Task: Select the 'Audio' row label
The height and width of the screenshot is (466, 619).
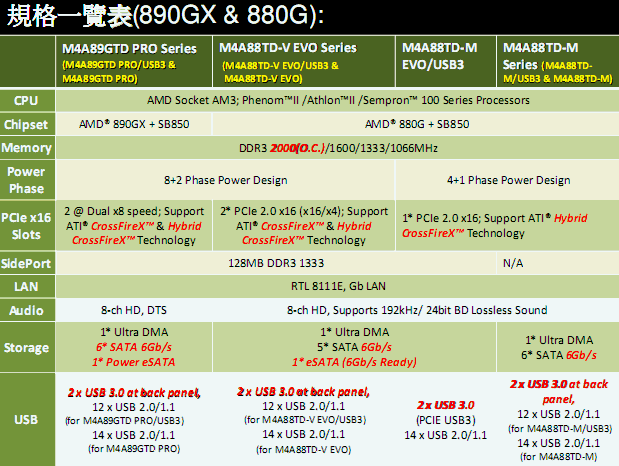Action: (27, 310)
